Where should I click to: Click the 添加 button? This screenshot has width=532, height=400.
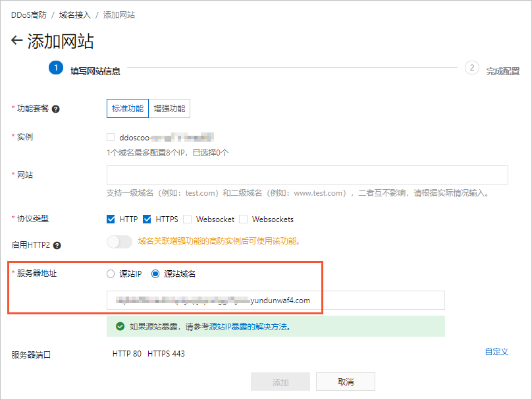[x=280, y=382]
